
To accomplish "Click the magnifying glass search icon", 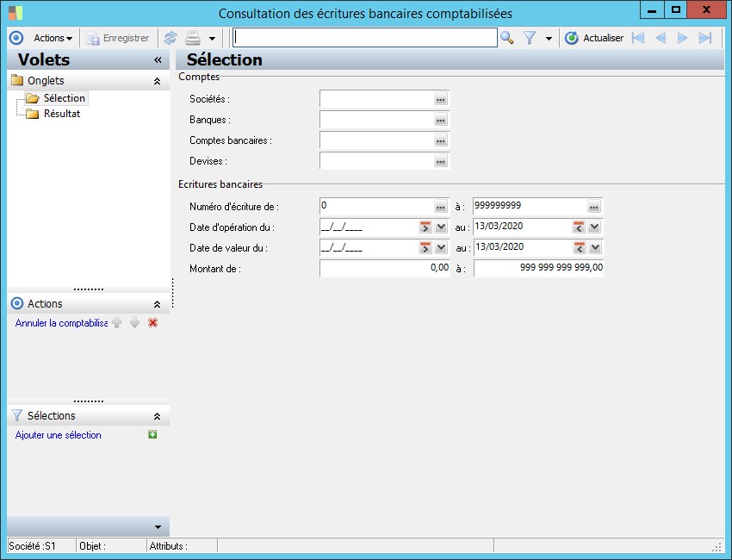I will click(x=507, y=38).
